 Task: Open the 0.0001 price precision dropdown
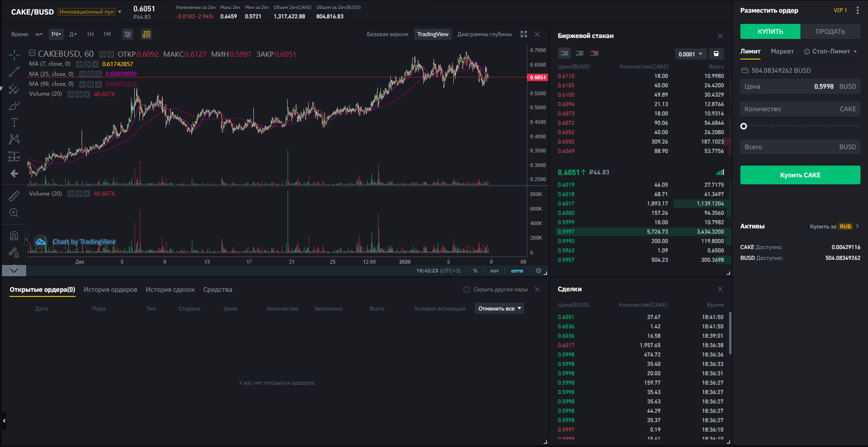point(691,54)
